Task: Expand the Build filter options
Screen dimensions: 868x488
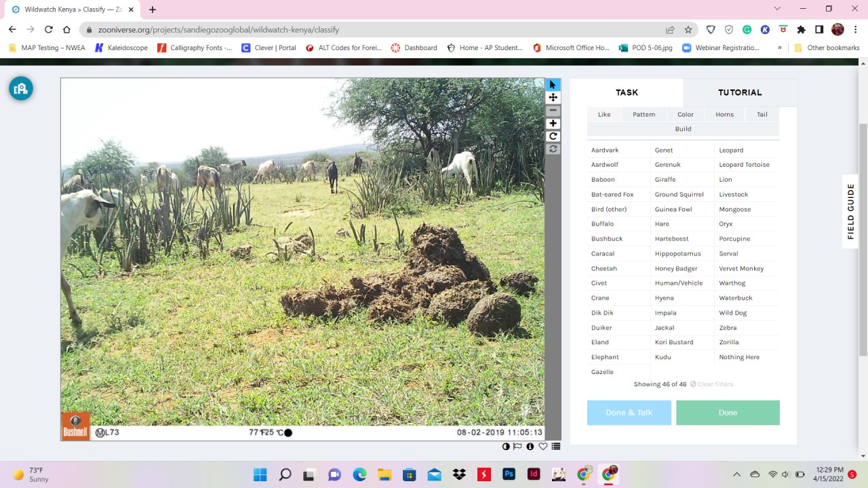Action: click(683, 129)
